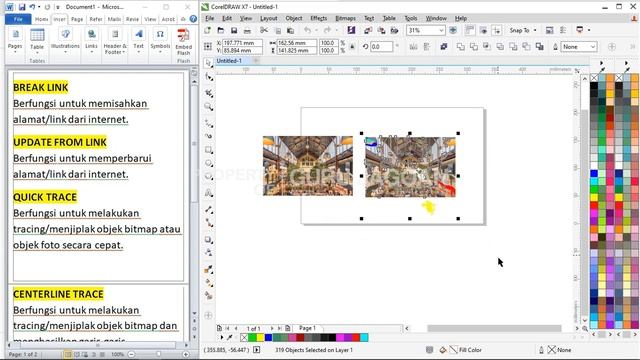Click the X coordinate field 197.771 mm
This screenshot has height=360, width=640.
click(242, 43)
